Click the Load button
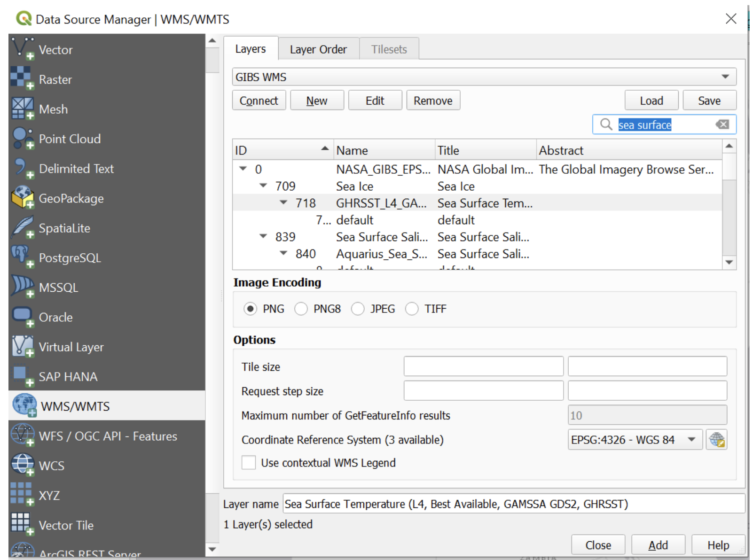This screenshot has height=560, width=753. 651,101
